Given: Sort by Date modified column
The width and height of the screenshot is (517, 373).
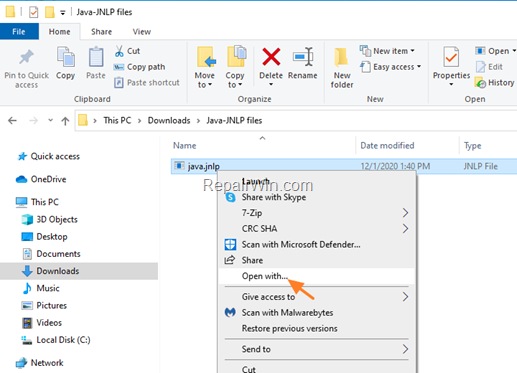Looking at the screenshot, I should tap(387, 146).
